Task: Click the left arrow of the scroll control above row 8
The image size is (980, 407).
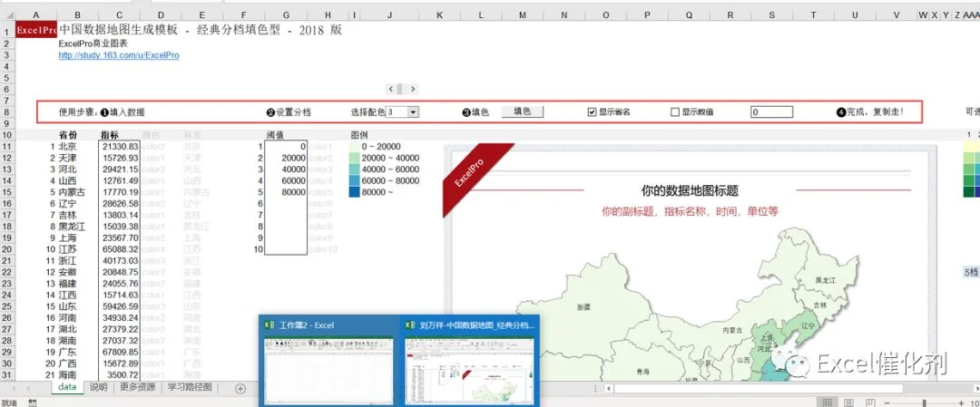Action: pos(390,89)
